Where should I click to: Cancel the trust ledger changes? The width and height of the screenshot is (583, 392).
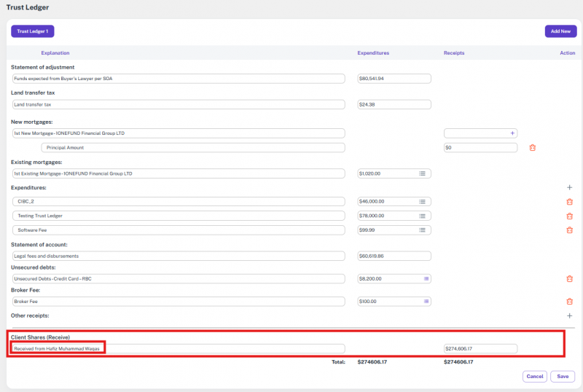(x=534, y=377)
